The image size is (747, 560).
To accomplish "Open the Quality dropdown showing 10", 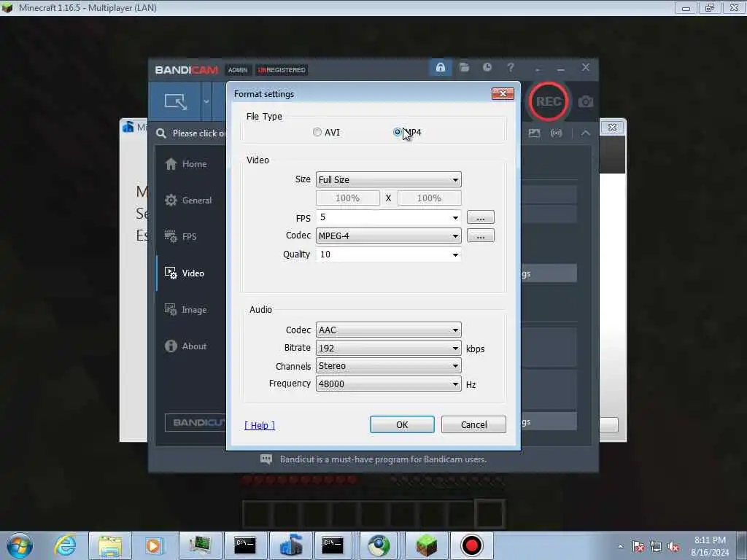I will click(x=388, y=254).
